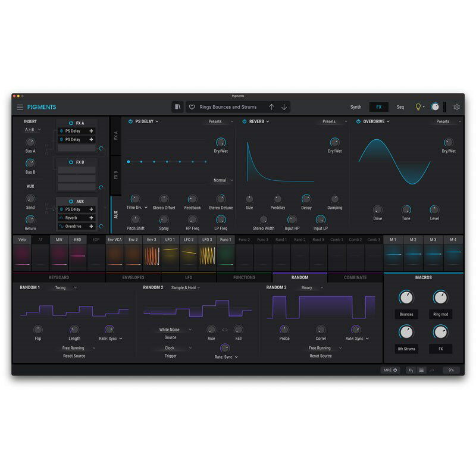Toggle FX A bus power
Viewport: 476px width, 476px height.
pos(71,123)
